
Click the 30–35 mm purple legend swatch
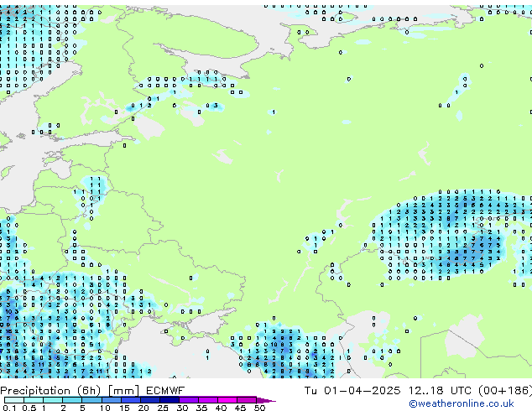(x=188, y=400)
